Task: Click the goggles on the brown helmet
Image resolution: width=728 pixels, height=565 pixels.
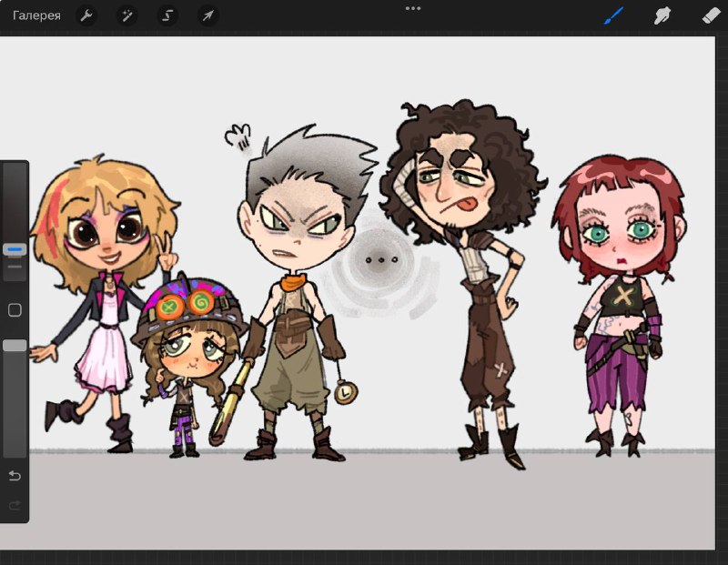Action: coord(186,304)
